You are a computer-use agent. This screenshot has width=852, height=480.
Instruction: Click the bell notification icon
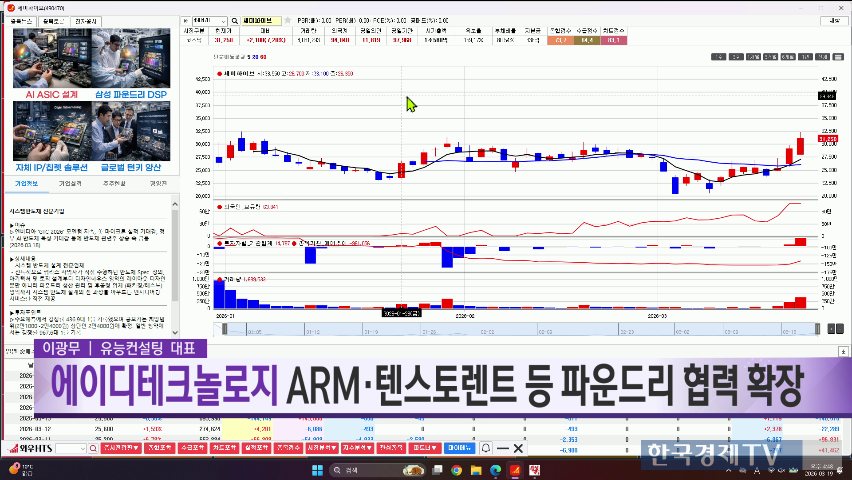point(486,448)
